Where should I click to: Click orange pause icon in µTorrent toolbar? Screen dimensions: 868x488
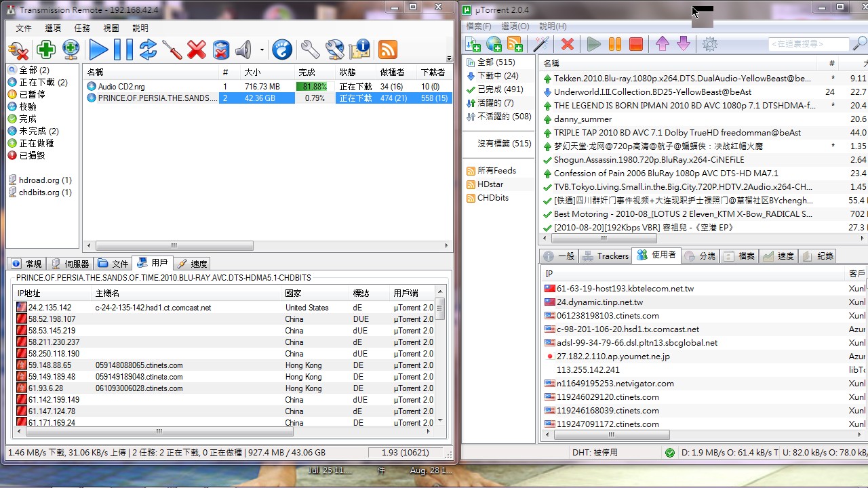pyautogui.click(x=615, y=44)
